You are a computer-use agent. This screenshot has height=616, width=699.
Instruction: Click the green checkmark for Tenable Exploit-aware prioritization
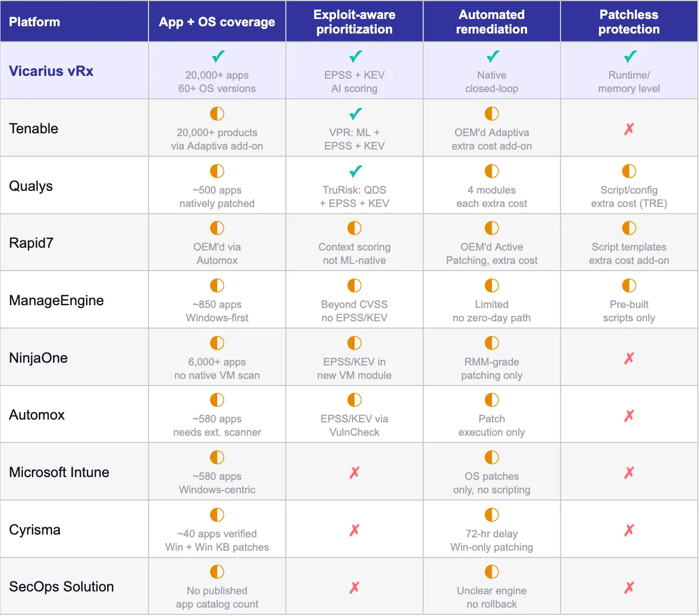click(355, 114)
